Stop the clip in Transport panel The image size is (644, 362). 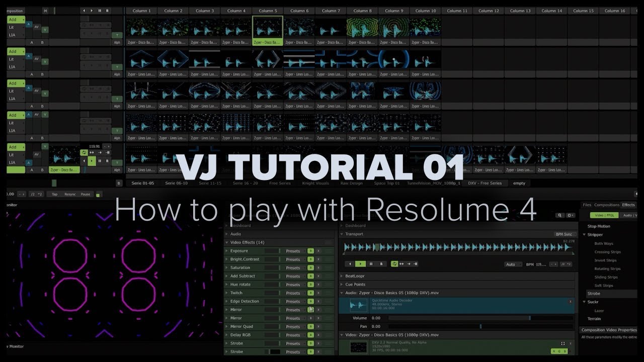tap(381, 263)
